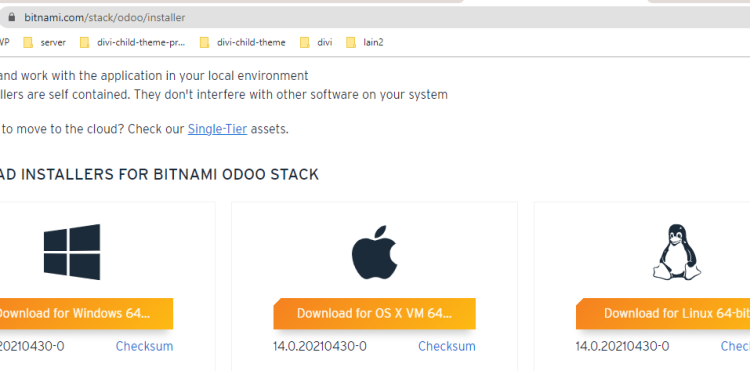Open the lain2 bookmark folder
The height and width of the screenshot is (371, 750).
click(x=364, y=43)
